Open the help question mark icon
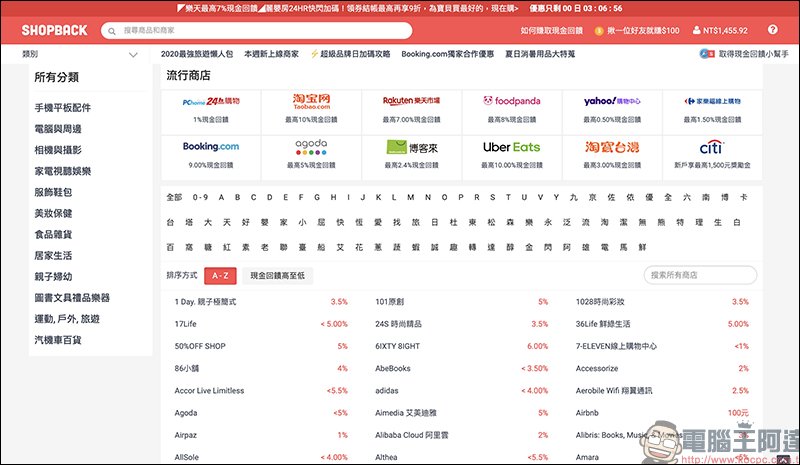 click(772, 30)
